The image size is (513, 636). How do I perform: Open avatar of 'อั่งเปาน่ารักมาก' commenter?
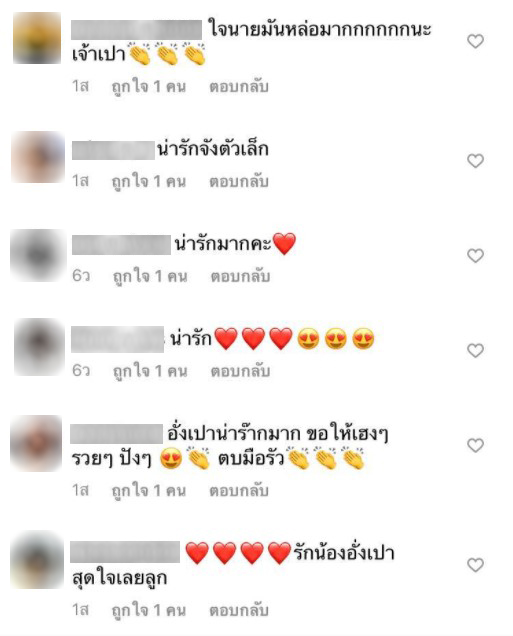(36, 443)
